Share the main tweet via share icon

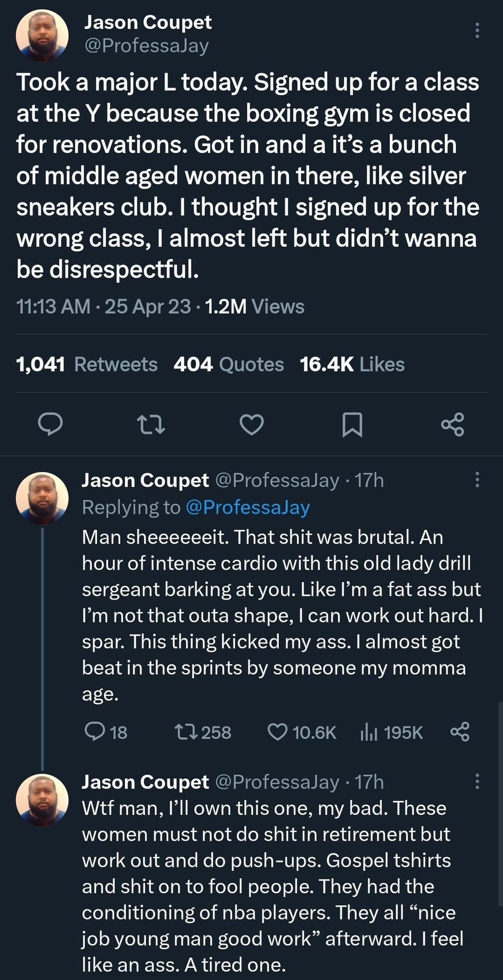point(453,424)
